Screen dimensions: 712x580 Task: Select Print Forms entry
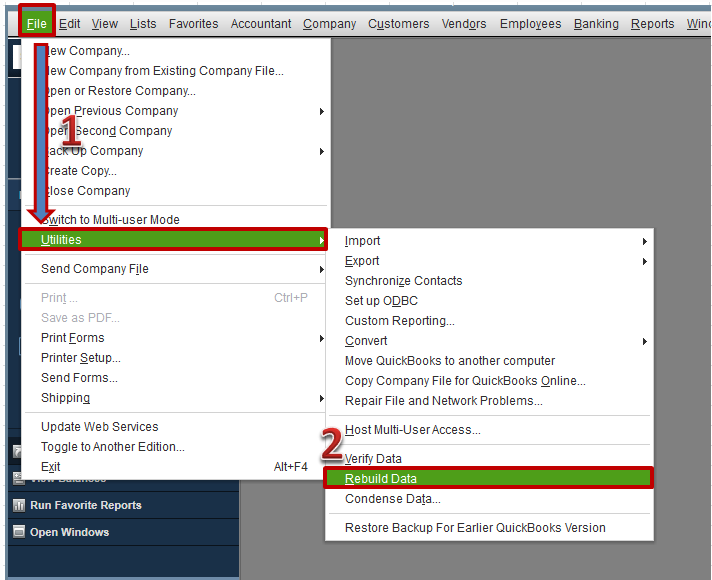73,338
